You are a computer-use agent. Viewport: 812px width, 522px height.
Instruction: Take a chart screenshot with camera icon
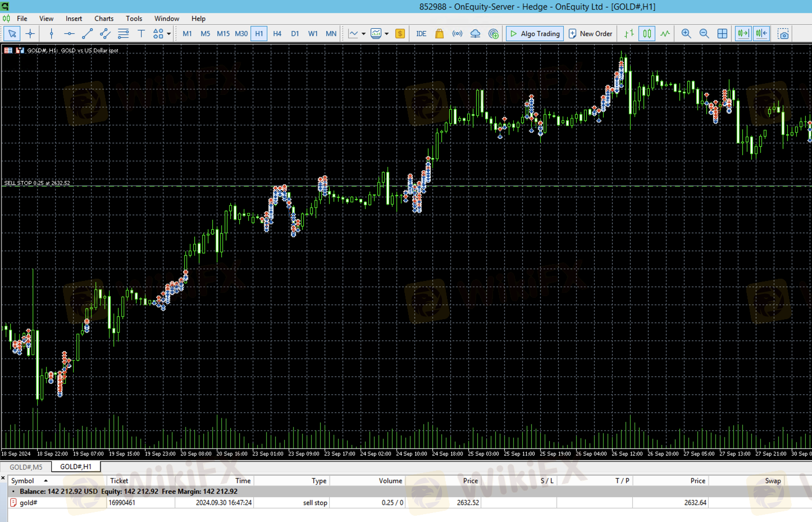pyautogui.click(x=783, y=34)
